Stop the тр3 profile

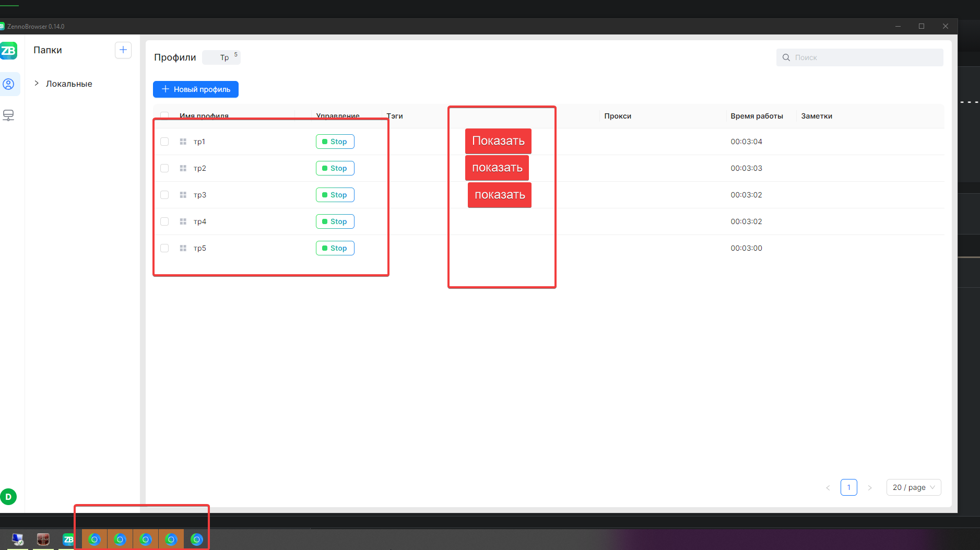pos(335,195)
